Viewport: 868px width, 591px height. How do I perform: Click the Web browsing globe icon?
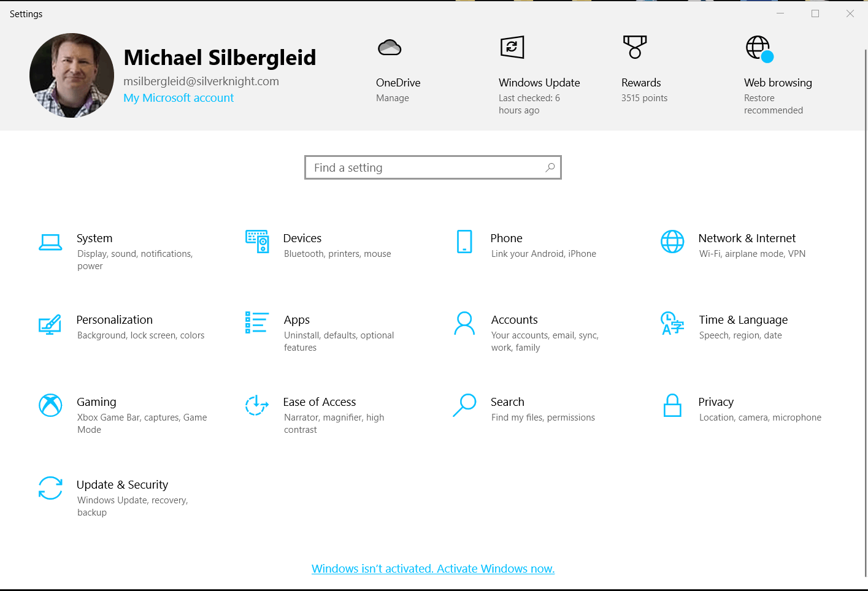coord(759,48)
